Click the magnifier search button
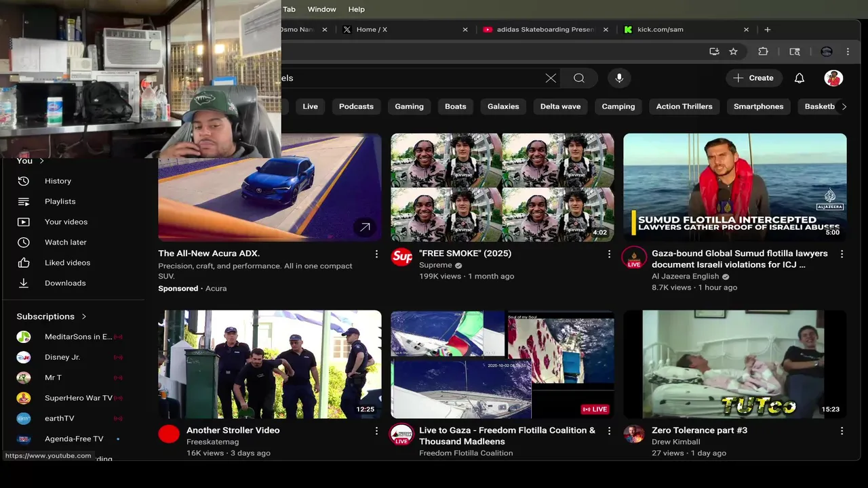Viewport: 868px width, 488px height. point(578,78)
